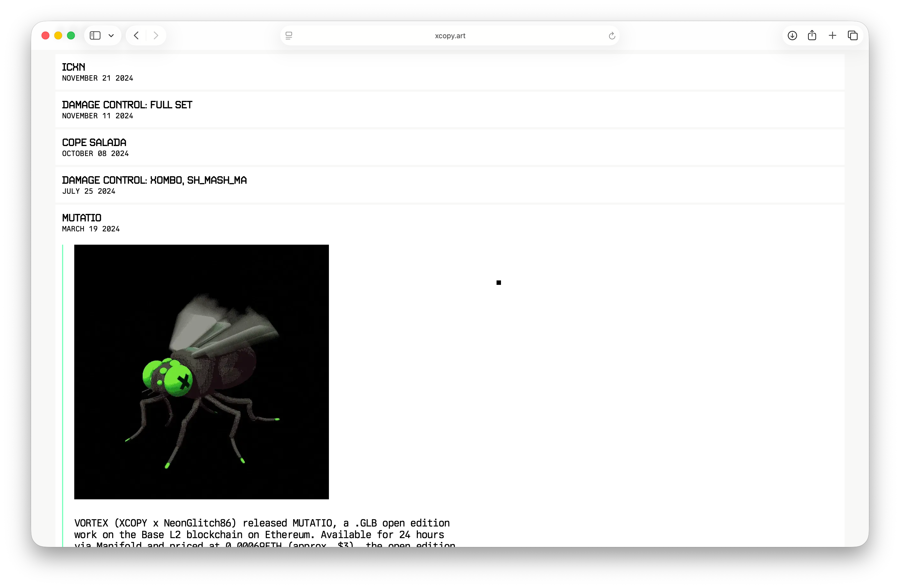Click the forward navigation arrow
This screenshot has width=900, height=588.
point(156,35)
